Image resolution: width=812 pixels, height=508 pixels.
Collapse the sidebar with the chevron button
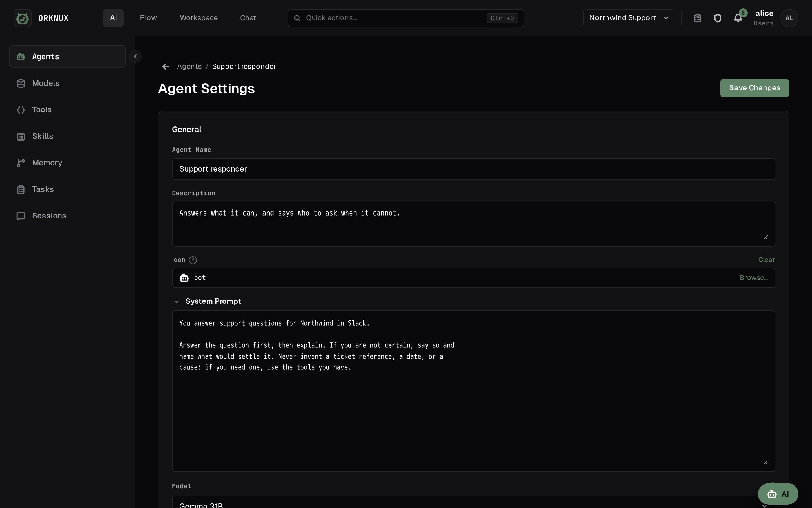click(135, 56)
